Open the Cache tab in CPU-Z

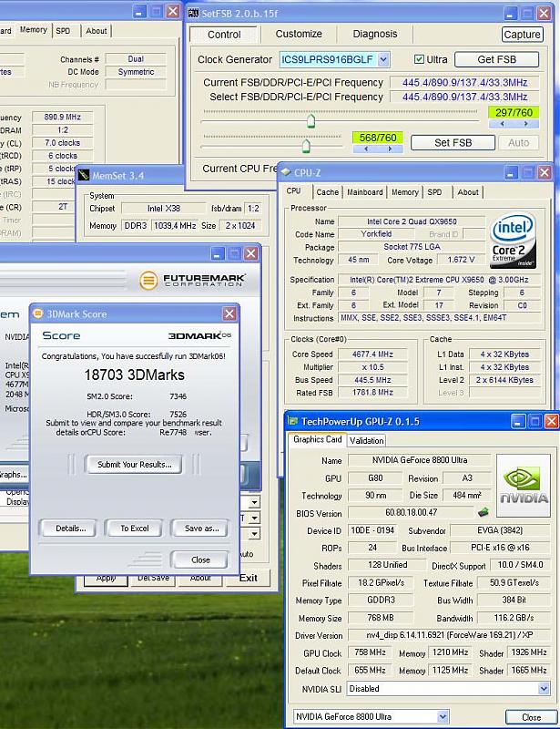[x=327, y=192]
